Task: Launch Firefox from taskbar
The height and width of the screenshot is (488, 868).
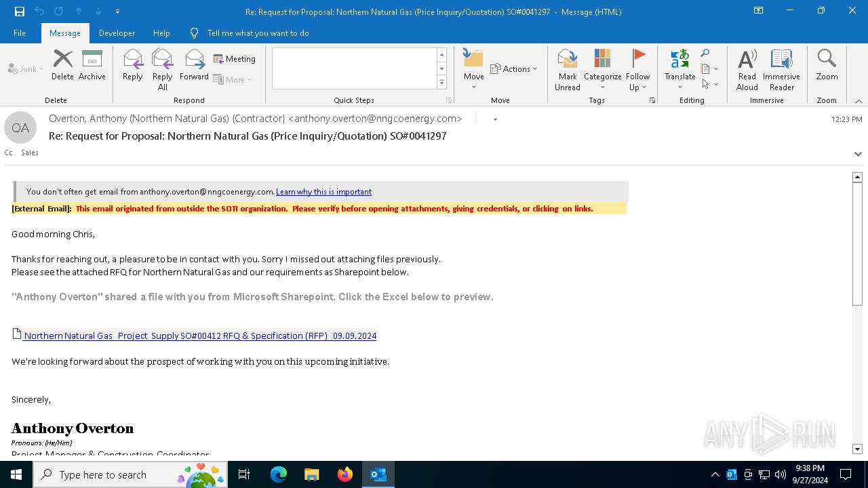Action: pyautogui.click(x=345, y=474)
